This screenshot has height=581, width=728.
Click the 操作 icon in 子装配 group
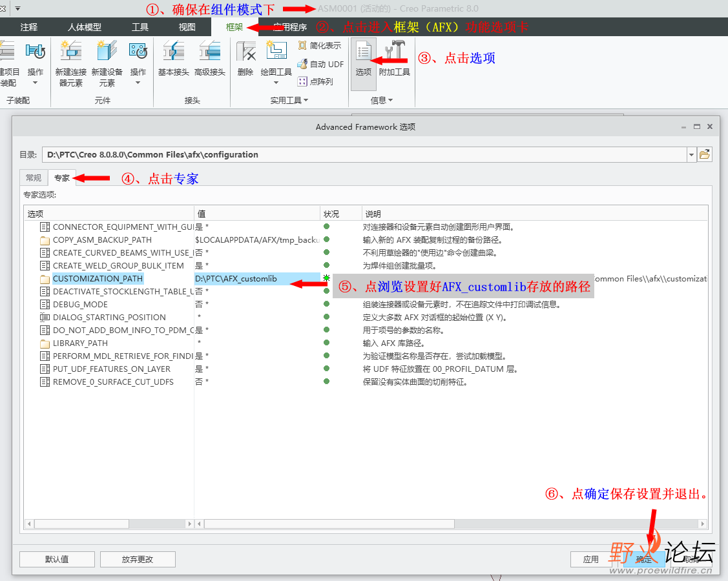click(36, 51)
